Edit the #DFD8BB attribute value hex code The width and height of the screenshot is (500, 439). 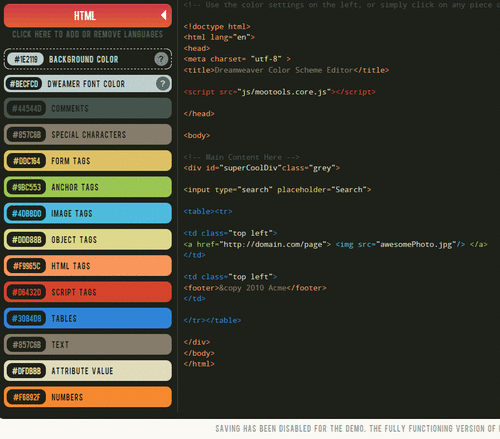click(26, 371)
